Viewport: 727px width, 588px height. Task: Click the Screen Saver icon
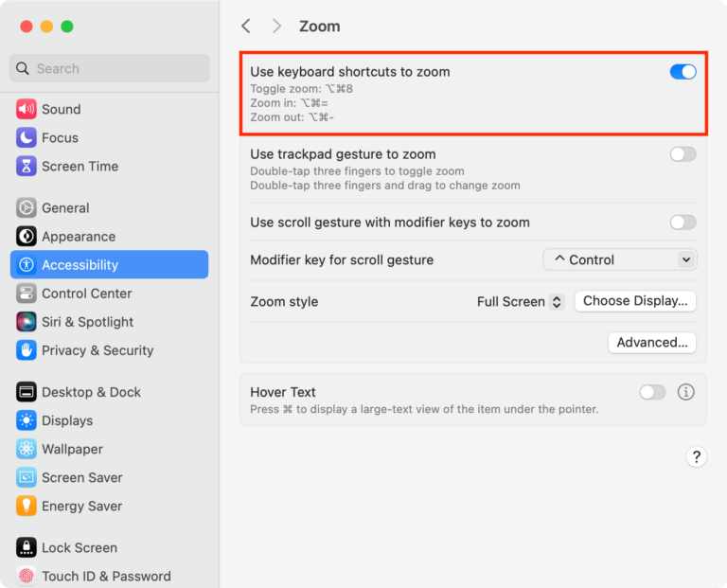click(27, 477)
